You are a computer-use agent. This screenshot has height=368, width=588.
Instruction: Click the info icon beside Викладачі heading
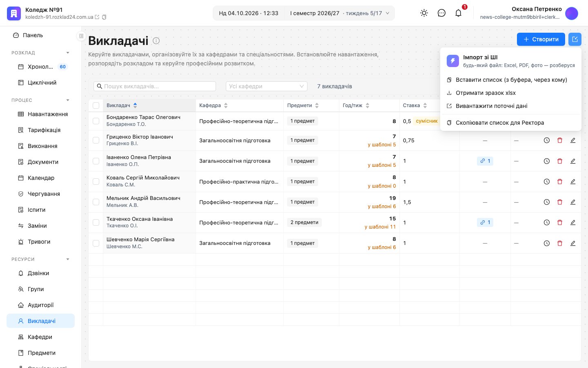156,40
